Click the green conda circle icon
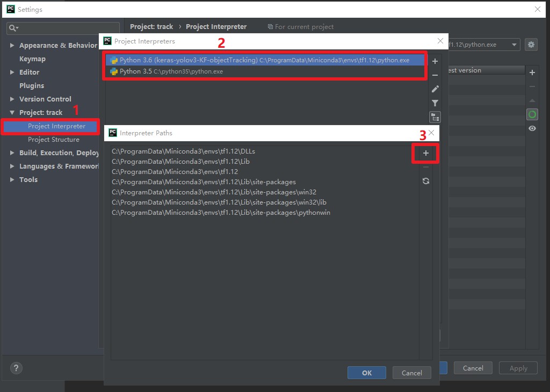Image resolution: width=550 pixels, height=392 pixels. pyautogui.click(x=532, y=114)
